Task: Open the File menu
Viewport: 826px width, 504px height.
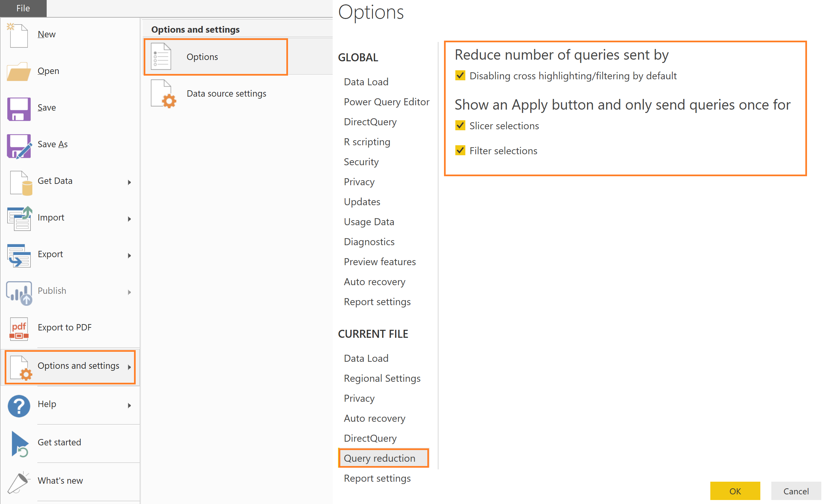Action: coord(23,8)
